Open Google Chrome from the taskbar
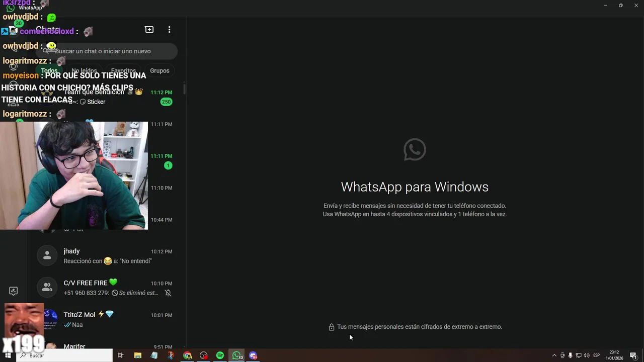Image resolution: width=644 pixels, height=362 pixels. coord(187,355)
